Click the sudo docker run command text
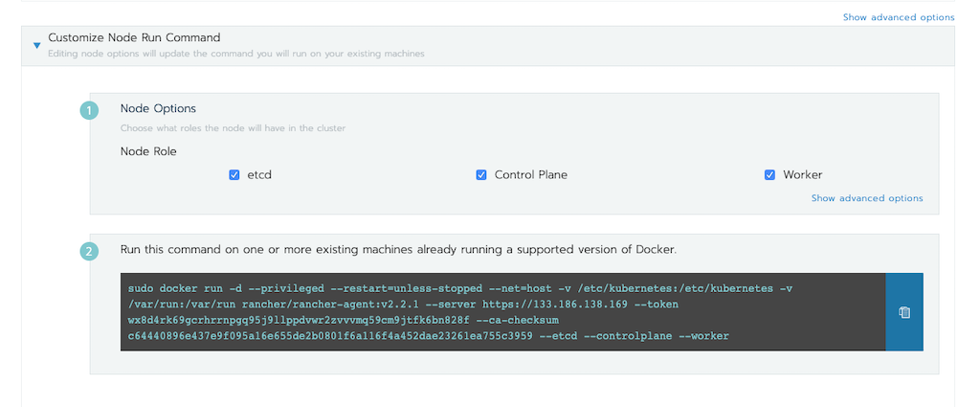 point(460,312)
